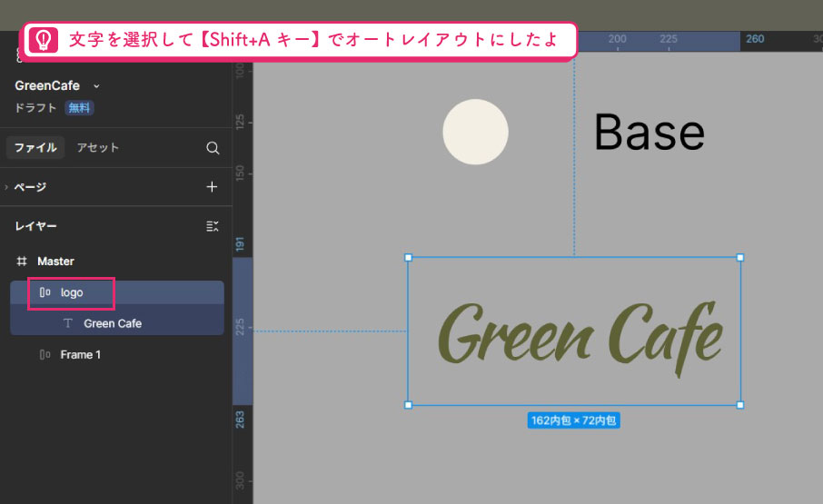Switch to the ファイル tab
Image resolution: width=823 pixels, height=504 pixels.
[35, 148]
